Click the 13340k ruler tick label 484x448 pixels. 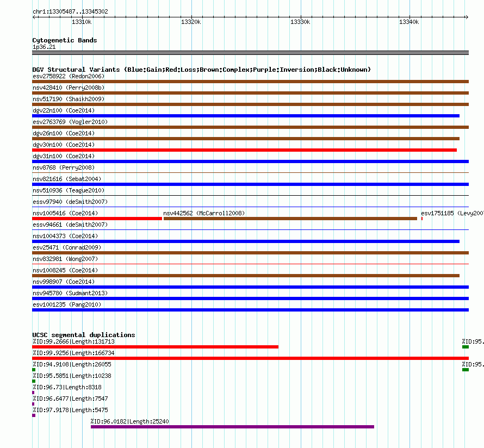click(x=409, y=22)
